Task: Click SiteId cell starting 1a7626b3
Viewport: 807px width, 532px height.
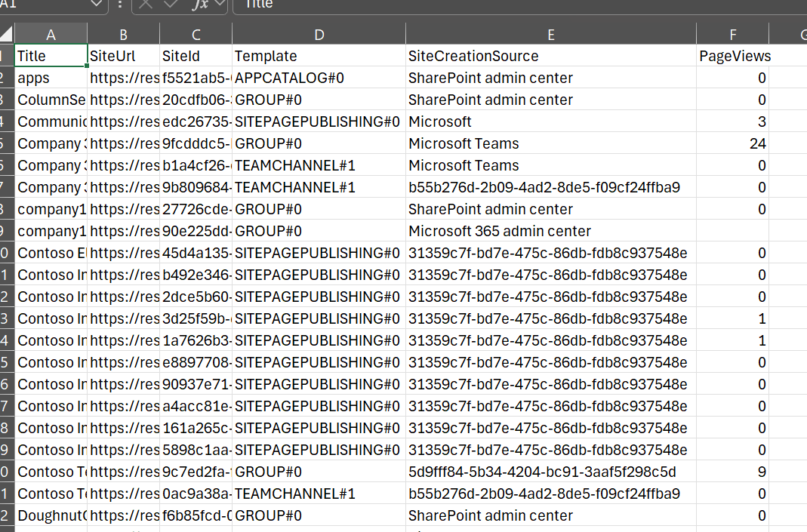Action: click(x=196, y=340)
